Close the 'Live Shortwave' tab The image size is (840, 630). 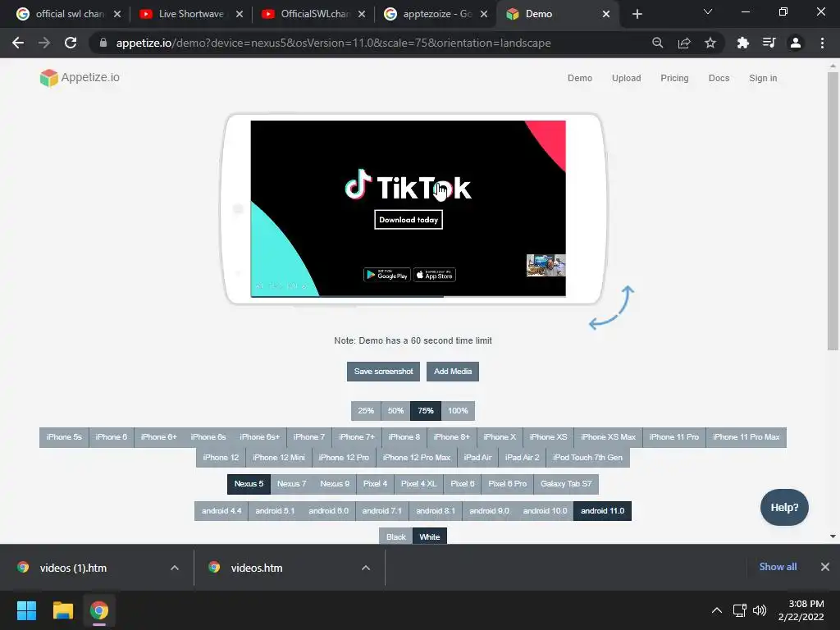click(240, 14)
